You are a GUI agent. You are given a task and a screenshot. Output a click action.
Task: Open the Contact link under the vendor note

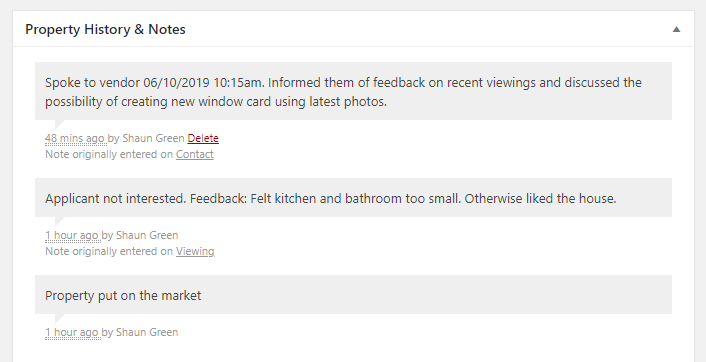pos(195,154)
